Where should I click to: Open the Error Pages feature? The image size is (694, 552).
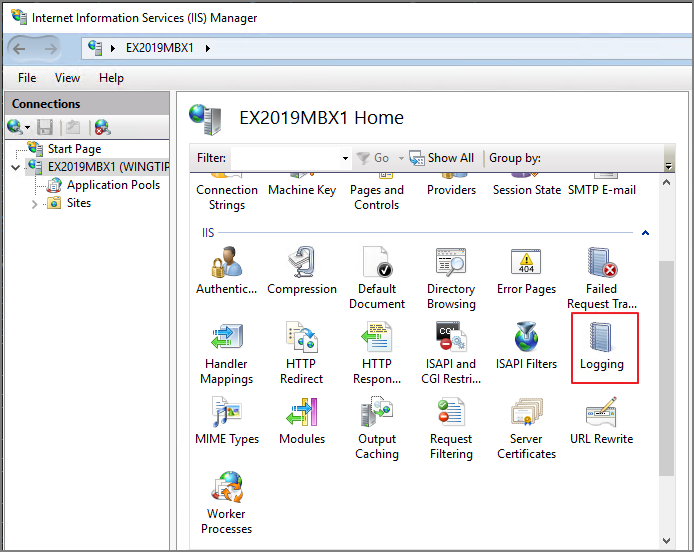526,270
